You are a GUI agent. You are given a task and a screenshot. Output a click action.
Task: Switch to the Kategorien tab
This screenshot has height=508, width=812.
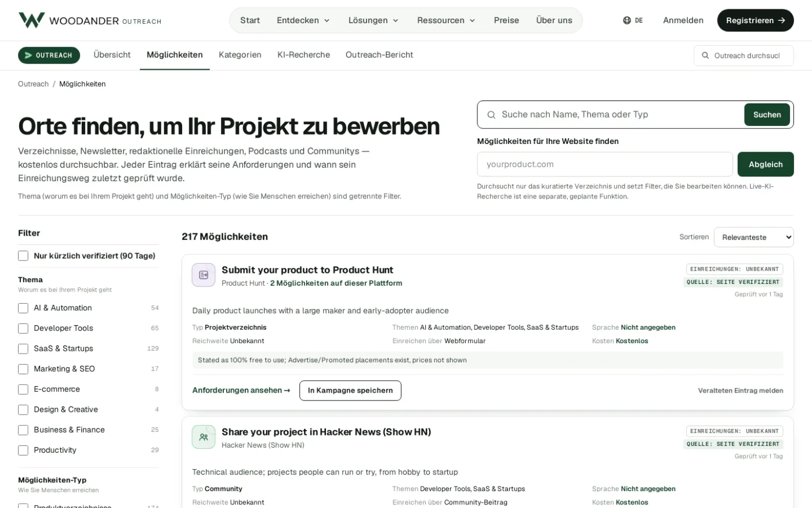pos(240,55)
